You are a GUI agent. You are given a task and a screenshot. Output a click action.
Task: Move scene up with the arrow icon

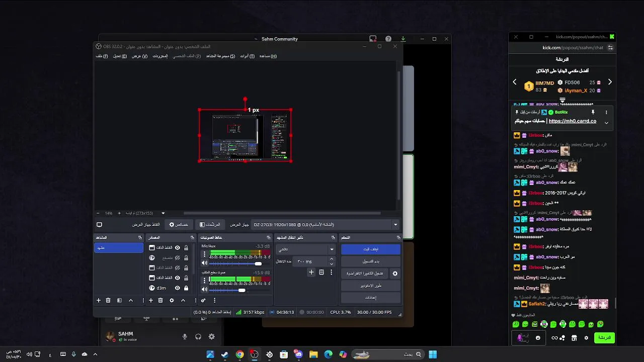pyautogui.click(x=131, y=300)
